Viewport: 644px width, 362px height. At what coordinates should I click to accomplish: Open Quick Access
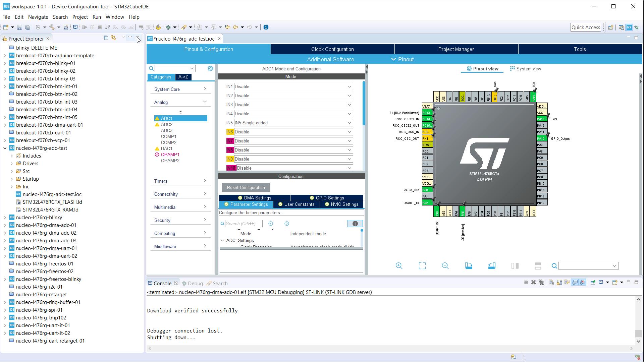coord(586,27)
